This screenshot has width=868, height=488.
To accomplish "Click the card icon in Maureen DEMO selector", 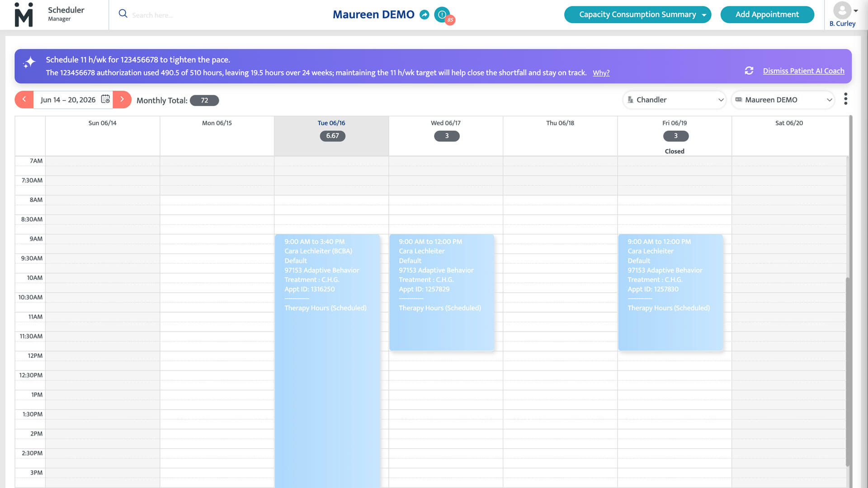I will point(739,99).
